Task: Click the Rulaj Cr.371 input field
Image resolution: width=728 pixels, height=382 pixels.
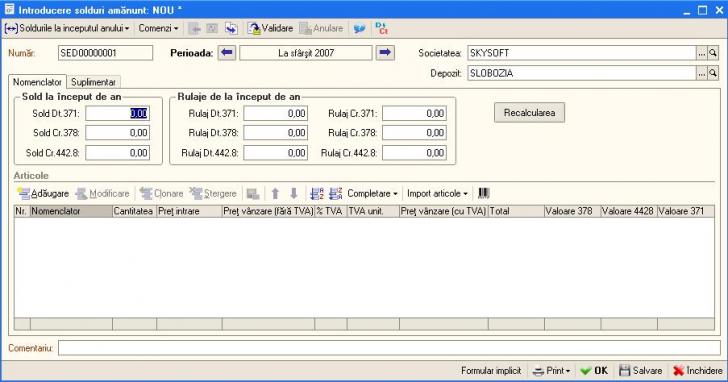Action: (414, 113)
